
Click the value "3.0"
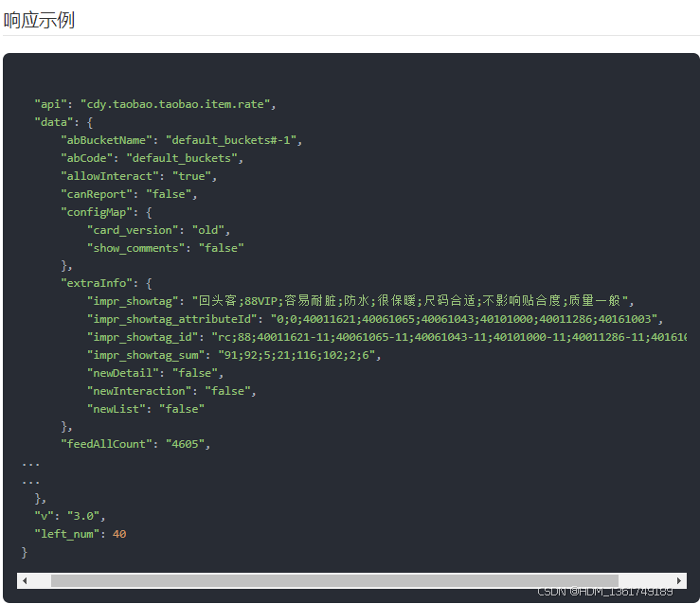coord(83,516)
